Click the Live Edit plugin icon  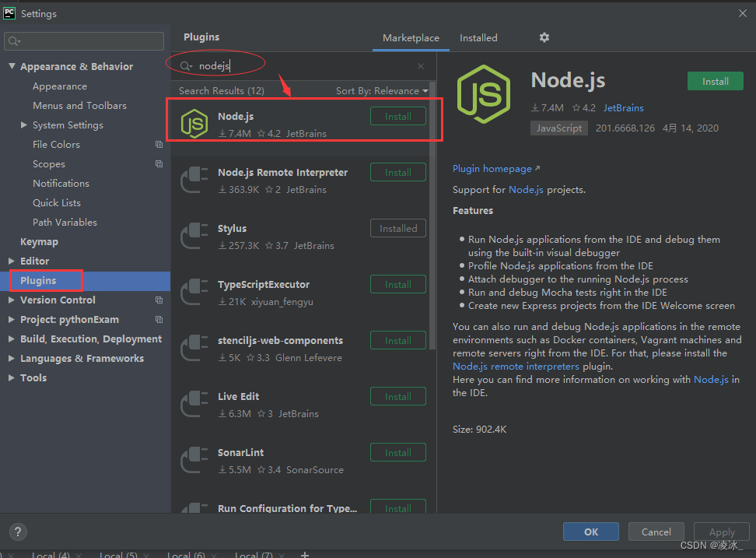[194, 404]
